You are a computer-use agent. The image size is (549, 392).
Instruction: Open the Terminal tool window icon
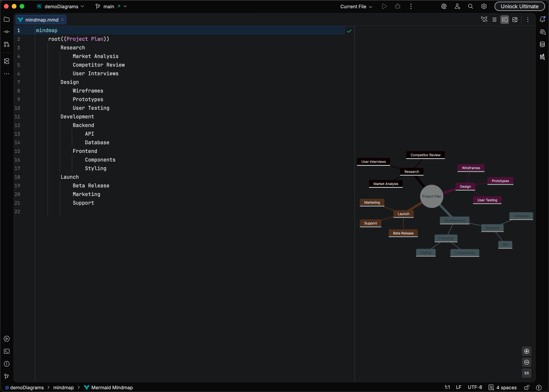tap(6, 351)
